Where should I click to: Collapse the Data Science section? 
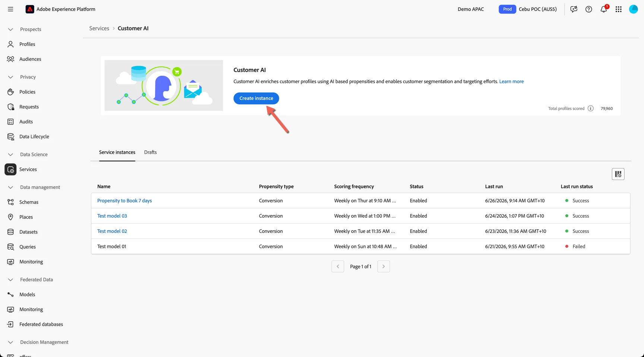[x=10, y=155]
